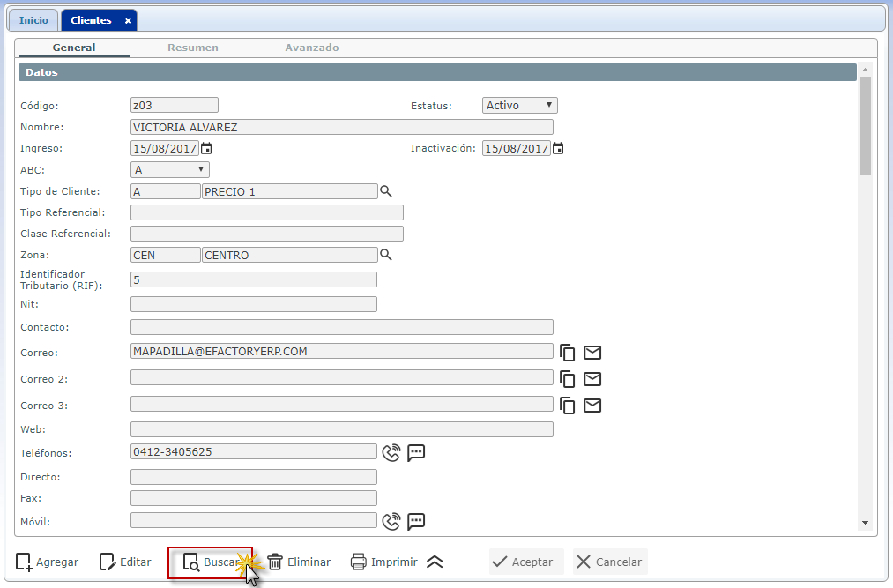Click the Agregar button
The image size is (893, 588).
48,562
